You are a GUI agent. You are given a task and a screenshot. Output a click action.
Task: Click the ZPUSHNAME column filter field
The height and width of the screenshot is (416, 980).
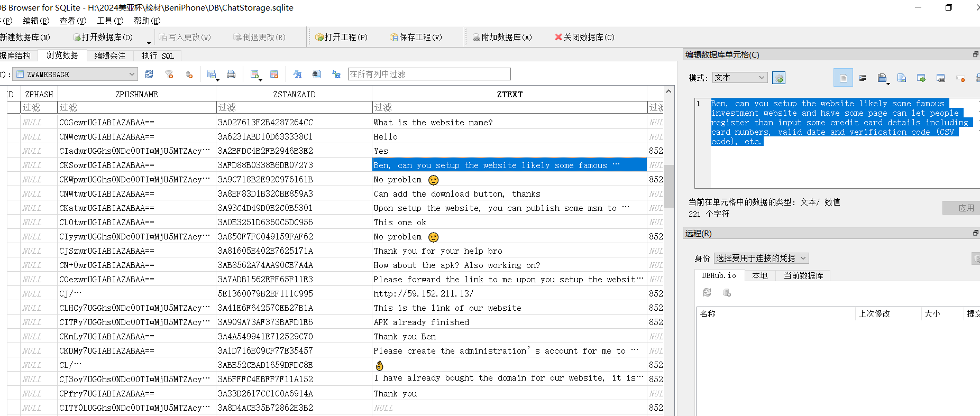[136, 107]
